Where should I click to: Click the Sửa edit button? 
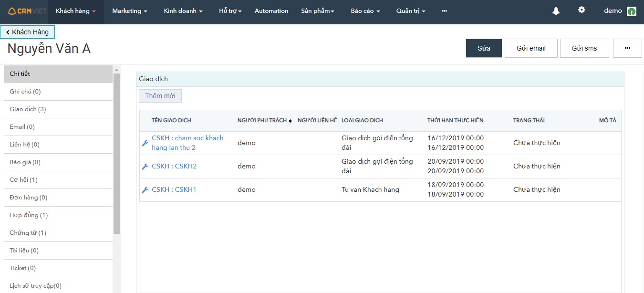click(x=484, y=48)
